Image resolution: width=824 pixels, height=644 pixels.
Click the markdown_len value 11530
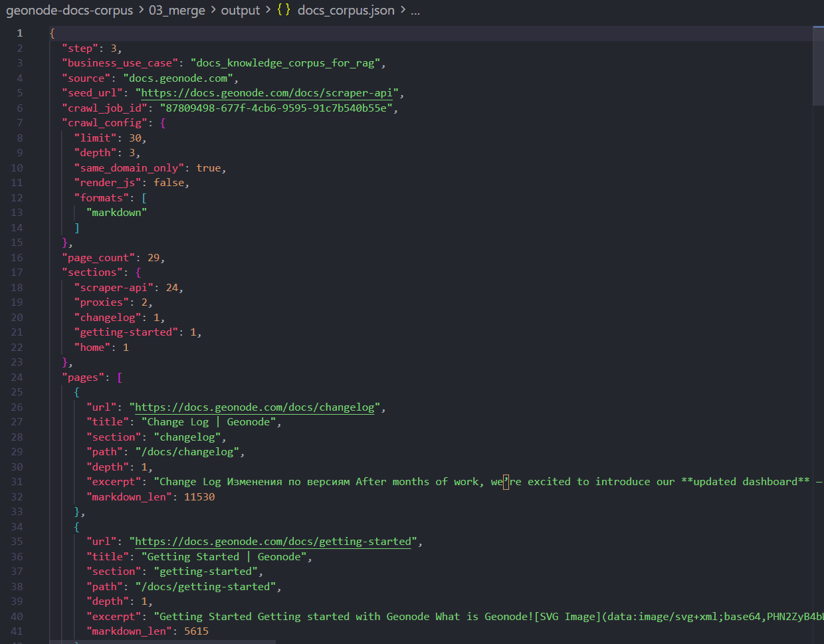pyautogui.click(x=199, y=497)
